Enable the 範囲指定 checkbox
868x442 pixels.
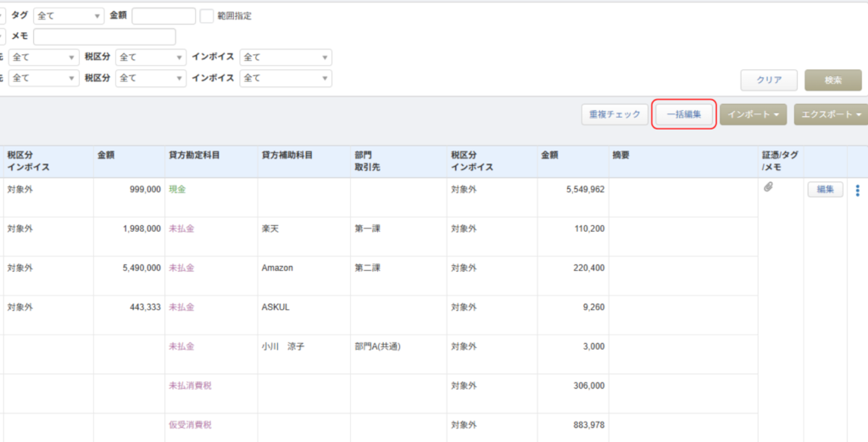coord(207,16)
